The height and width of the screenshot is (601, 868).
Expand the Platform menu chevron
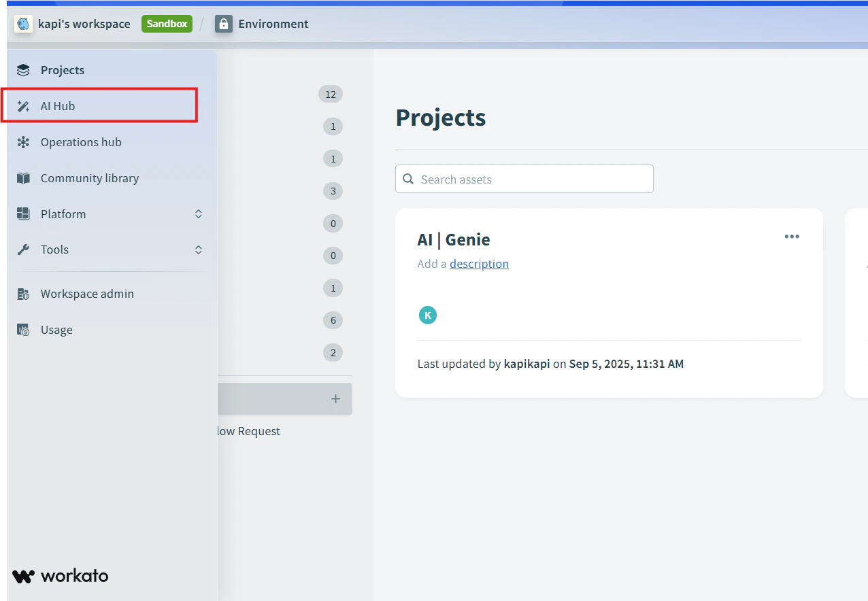199,214
